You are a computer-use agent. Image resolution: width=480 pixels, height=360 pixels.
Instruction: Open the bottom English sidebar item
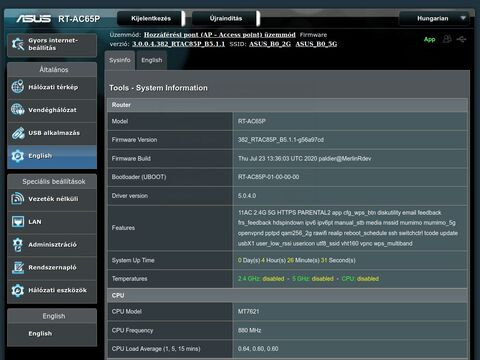point(52,334)
